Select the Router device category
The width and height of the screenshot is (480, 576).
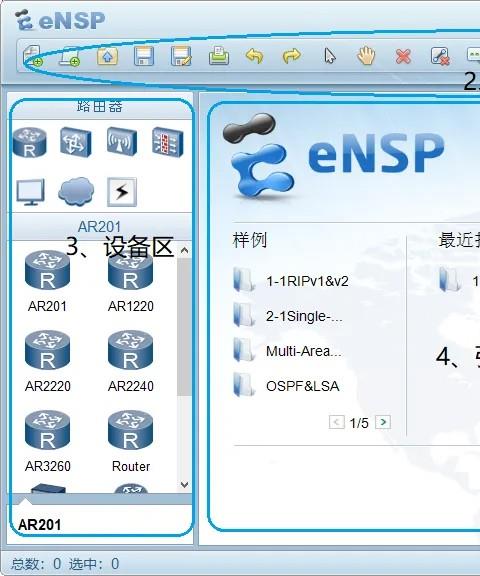point(30,142)
